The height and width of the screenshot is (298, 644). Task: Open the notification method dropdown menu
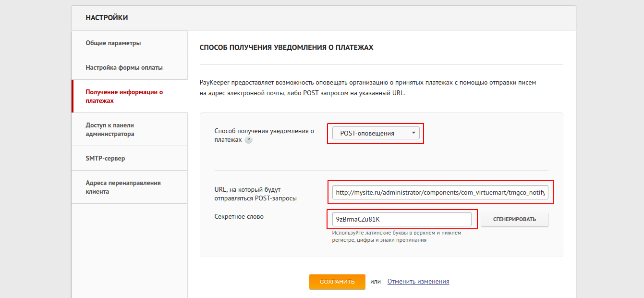376,133
